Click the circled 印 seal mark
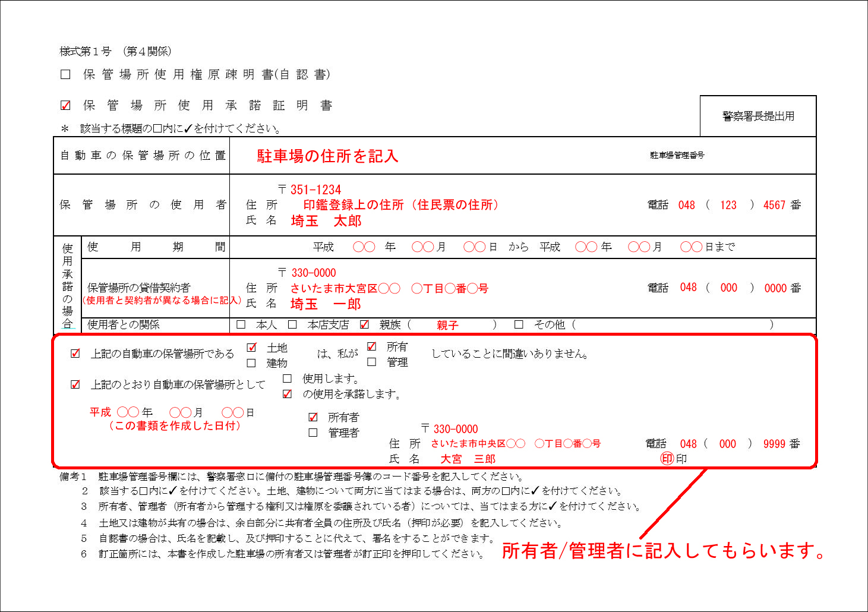Screen dimensions: 868x612 pos(667,459)
